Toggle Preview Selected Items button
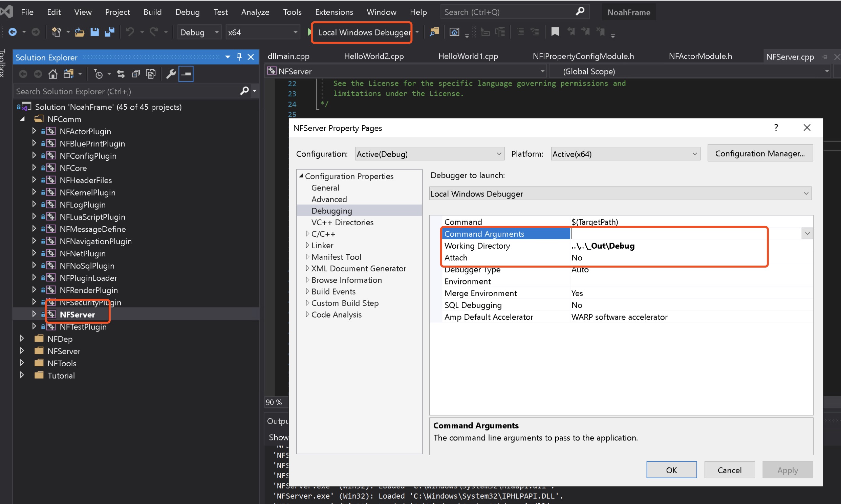This screenshot has height=504, width=841. [x=186, y=74]
